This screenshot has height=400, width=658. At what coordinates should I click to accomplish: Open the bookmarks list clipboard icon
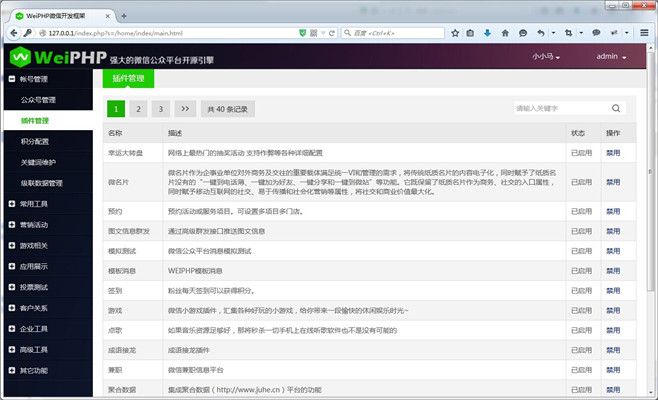[470, 33]
